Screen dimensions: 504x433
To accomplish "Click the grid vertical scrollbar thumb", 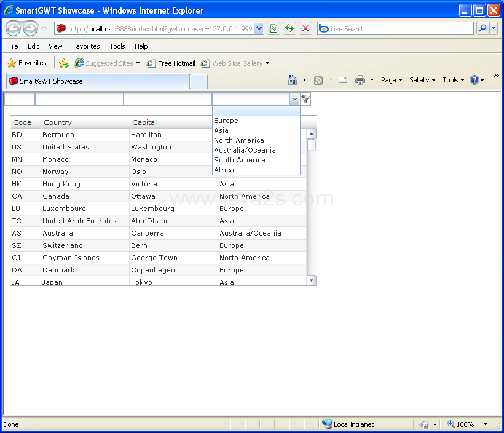I will (x=312, y=145).
